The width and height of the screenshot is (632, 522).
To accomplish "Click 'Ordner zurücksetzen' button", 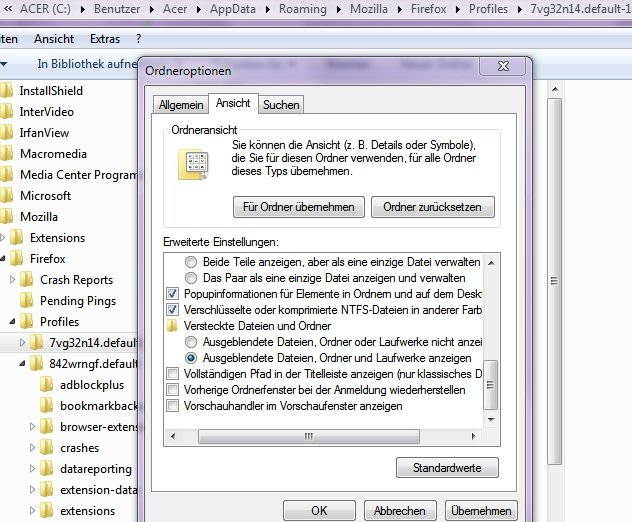I will coord(432,207).
